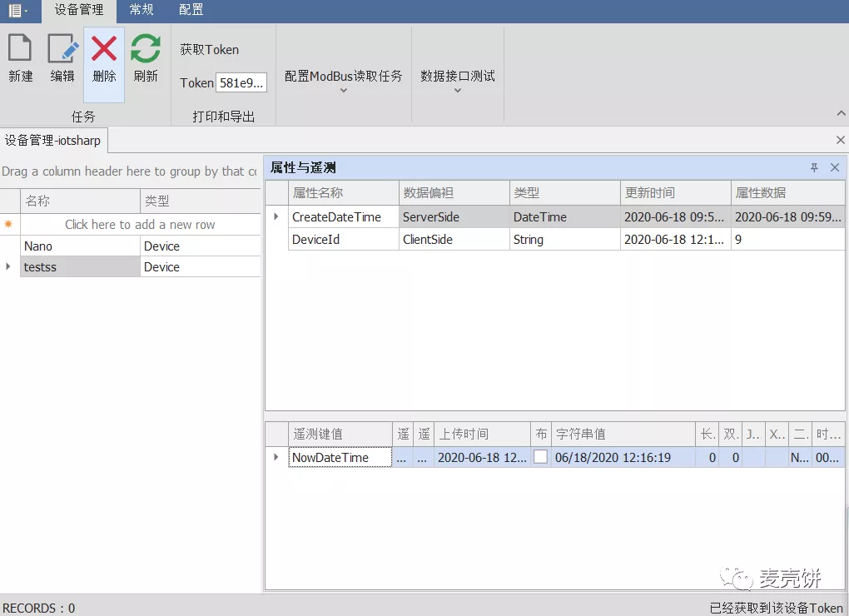Switch to the 设备管理 ribbon tab
This screenshot has width=849, height=616.
pos(79,10)
